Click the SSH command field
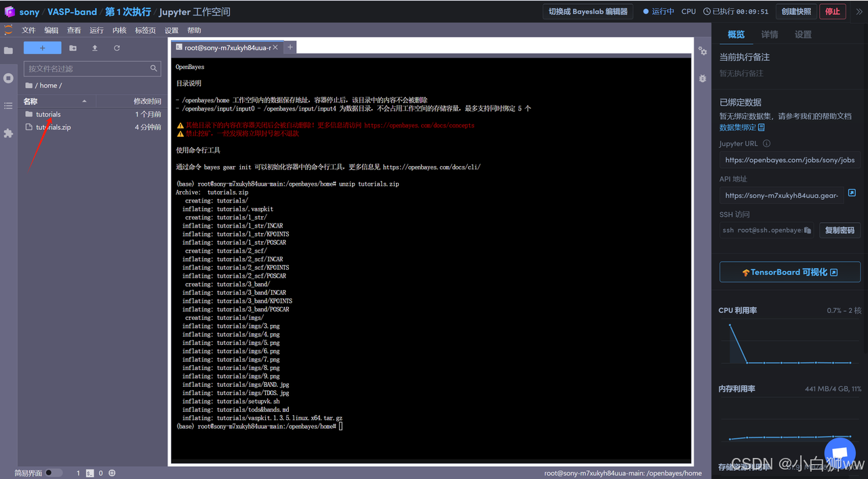This screenshot has height=479, width=868. coord(766,230)
